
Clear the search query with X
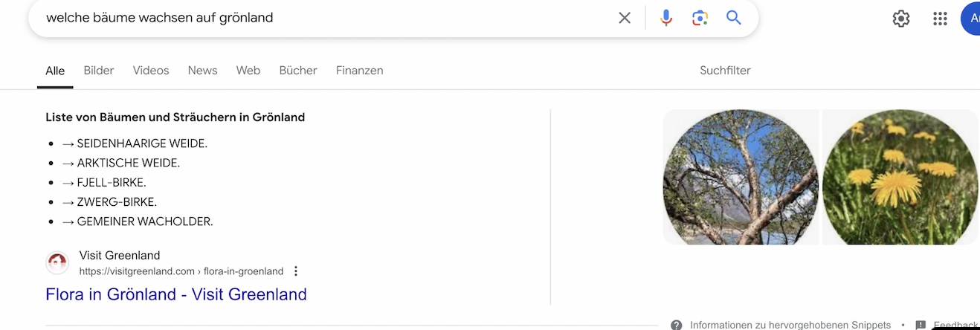click(625, 18)
